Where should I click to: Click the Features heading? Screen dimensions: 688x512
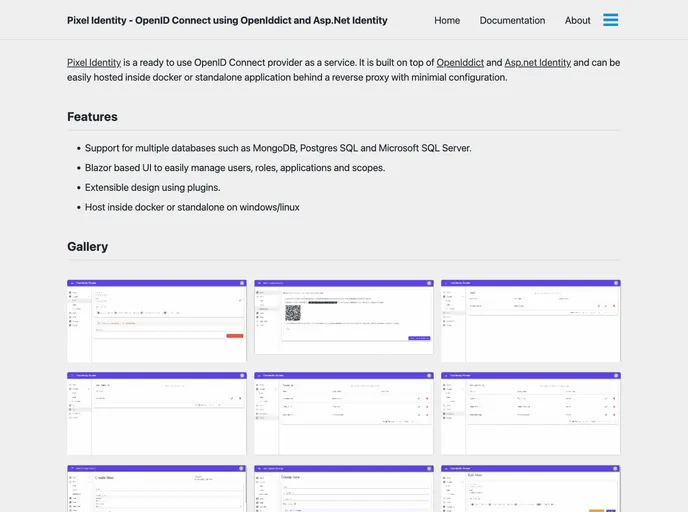[x=92, y=117]
